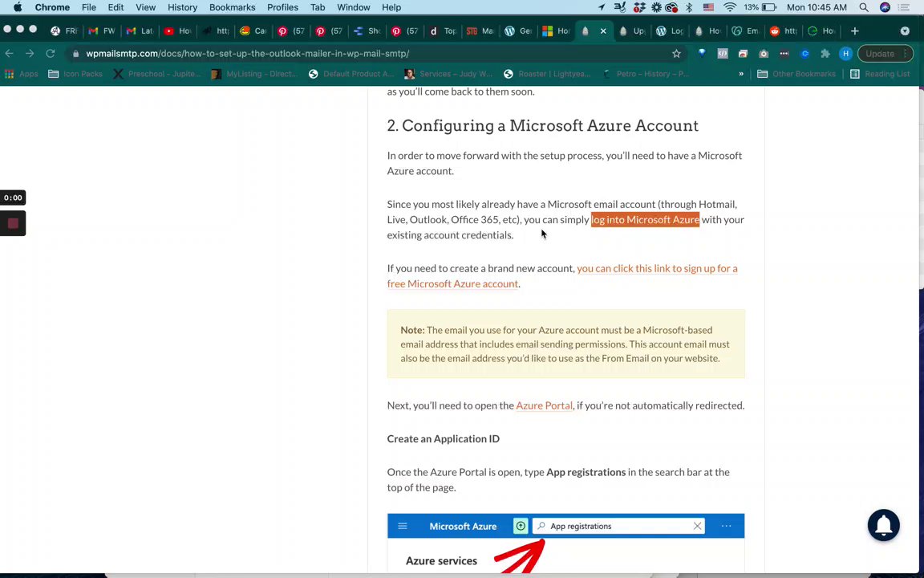The height and width of the screenshot is (578, 924).
Task: Open the Bluetooth status menu
Action: [689, 7]
